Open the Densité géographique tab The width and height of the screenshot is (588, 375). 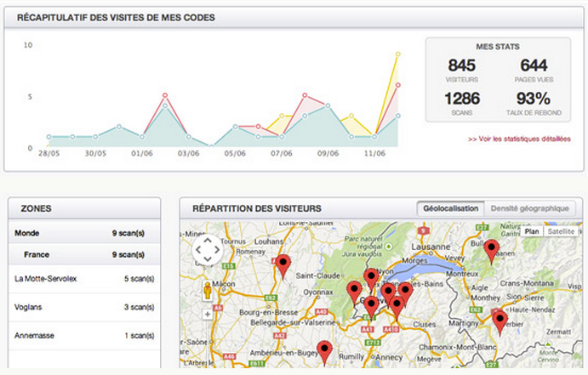tap(529, 208)
